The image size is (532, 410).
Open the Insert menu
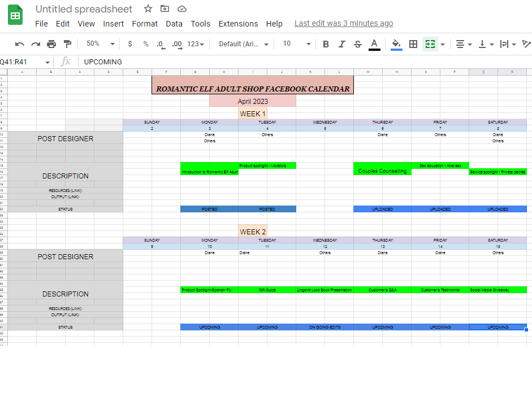pyautogui.click(x=113, y=24)
